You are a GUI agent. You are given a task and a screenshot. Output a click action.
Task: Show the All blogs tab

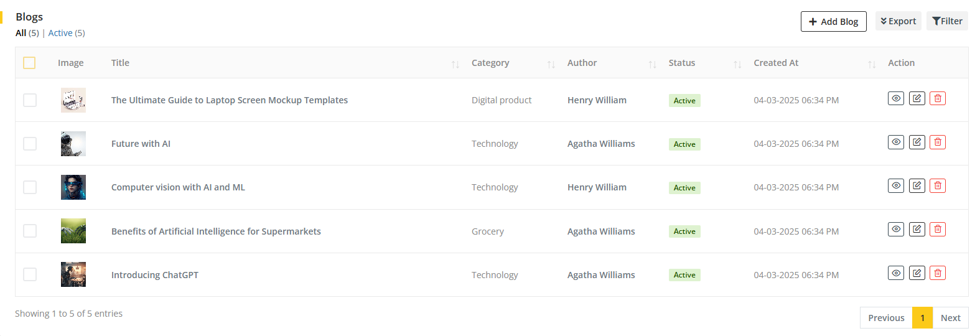21,33
